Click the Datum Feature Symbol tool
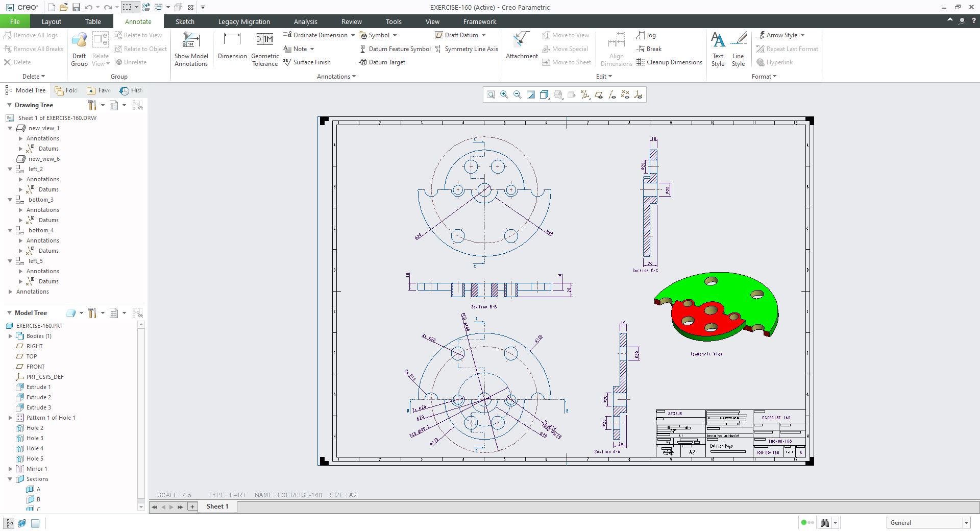 (395, 49)
